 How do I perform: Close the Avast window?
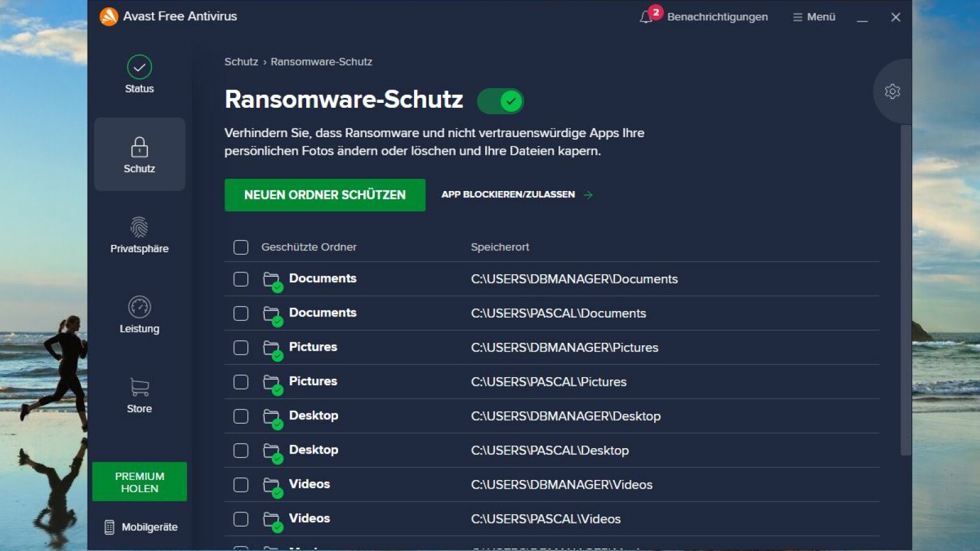[895, 17]
